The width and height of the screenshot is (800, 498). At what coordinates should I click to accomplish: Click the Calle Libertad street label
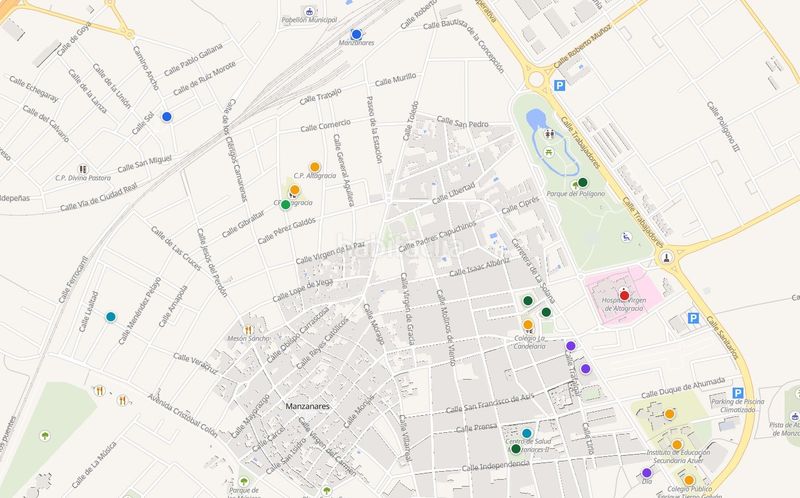(x=453, y=193)
